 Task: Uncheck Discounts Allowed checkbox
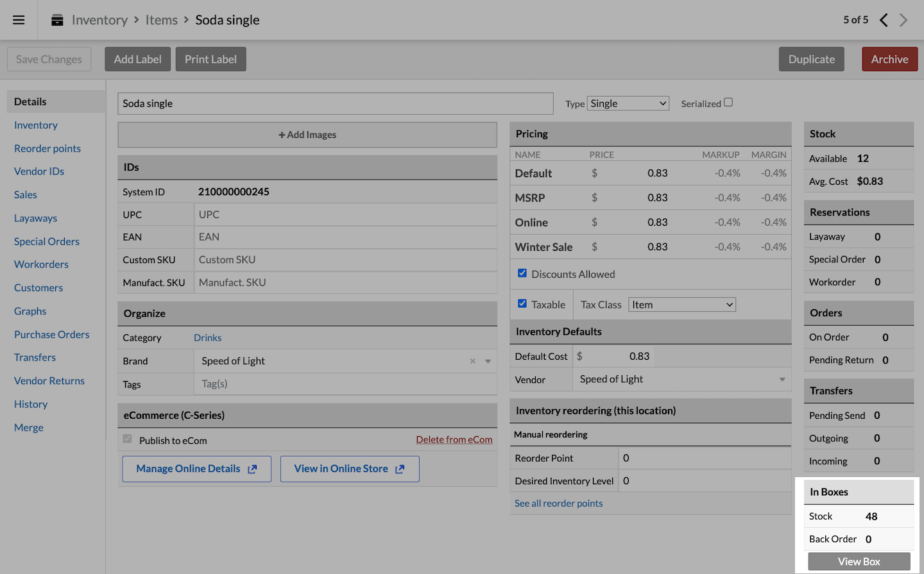point(522,273)
